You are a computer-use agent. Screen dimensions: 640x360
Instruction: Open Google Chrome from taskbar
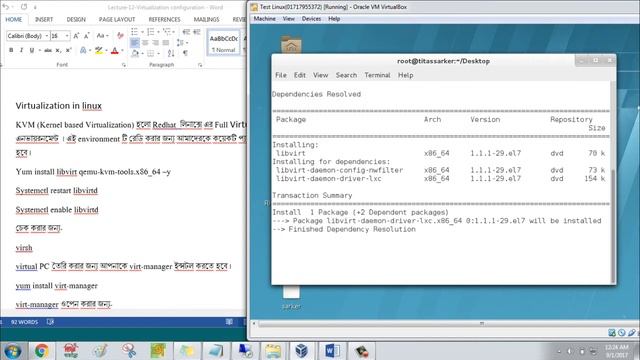click(x=41, y=351)
